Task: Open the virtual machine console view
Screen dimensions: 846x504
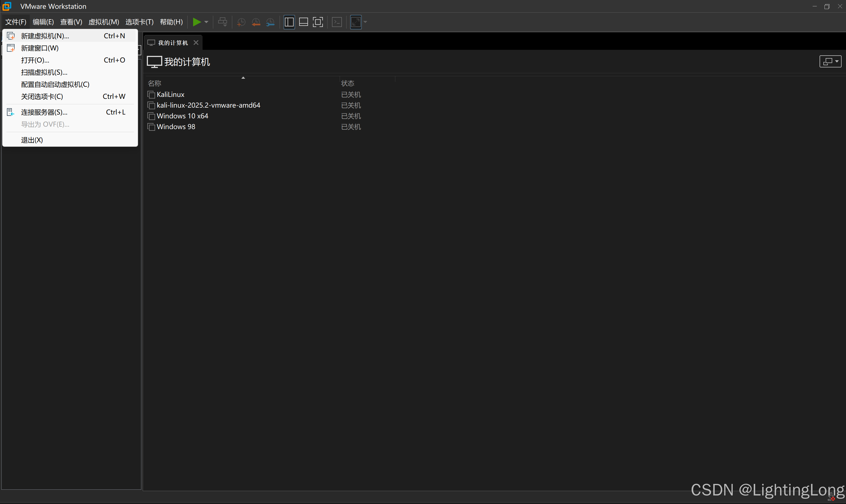Action: click(x=336, y=22)
